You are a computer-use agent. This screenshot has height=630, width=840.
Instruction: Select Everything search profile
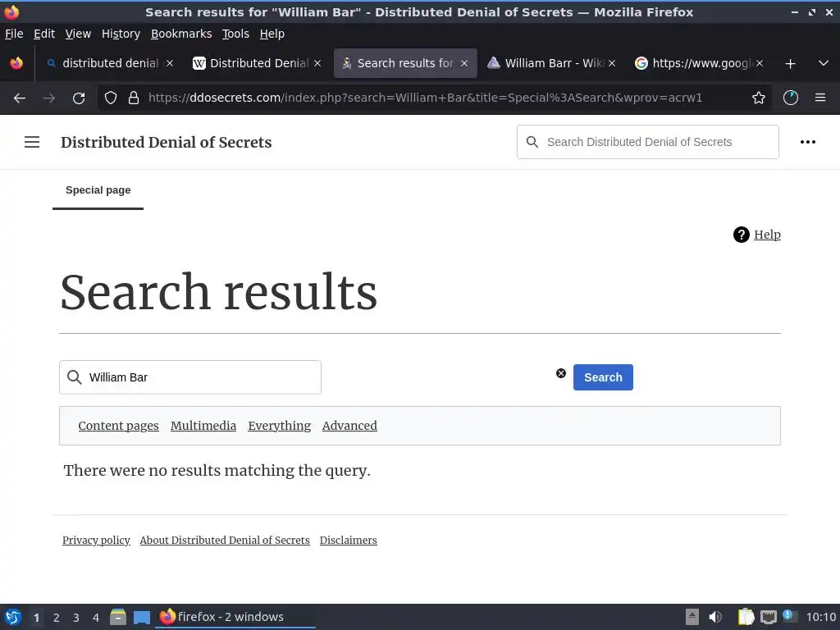pos(279,426)
